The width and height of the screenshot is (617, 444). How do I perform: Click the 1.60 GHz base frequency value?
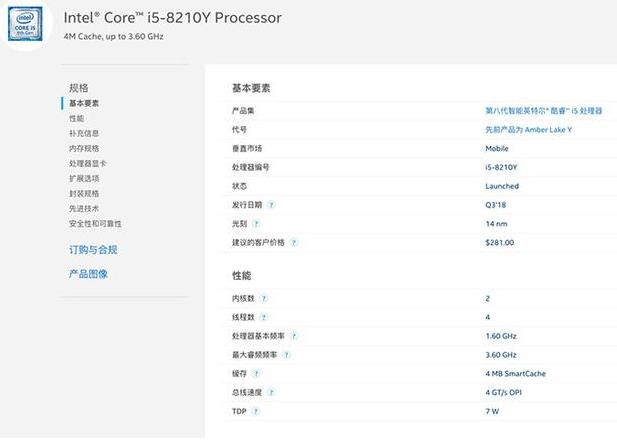tap(501, 336)
